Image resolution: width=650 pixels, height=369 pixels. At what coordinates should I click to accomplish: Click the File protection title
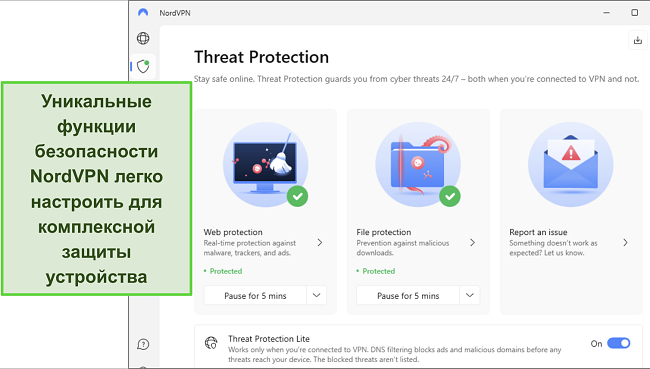coord(384,232)
